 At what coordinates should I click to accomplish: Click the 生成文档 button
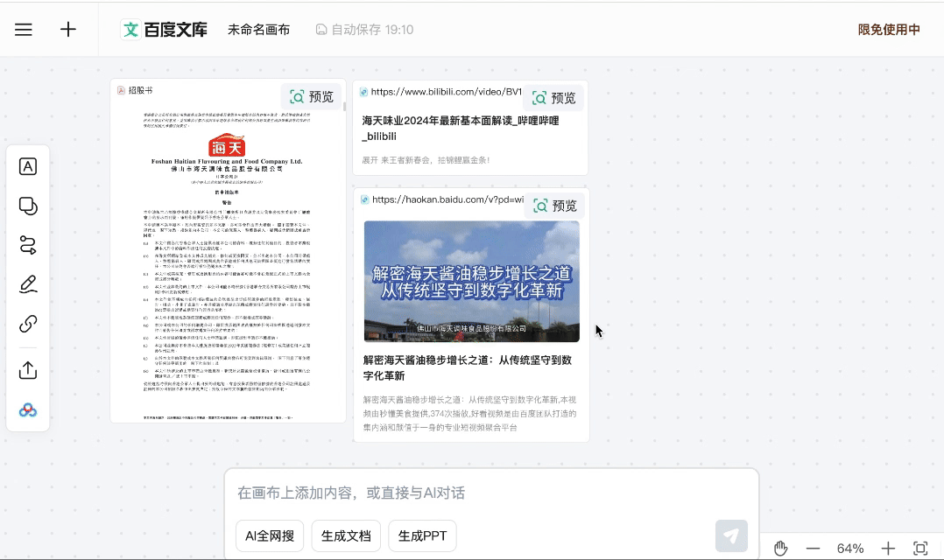pyautogui.click(x=346, y=535)
